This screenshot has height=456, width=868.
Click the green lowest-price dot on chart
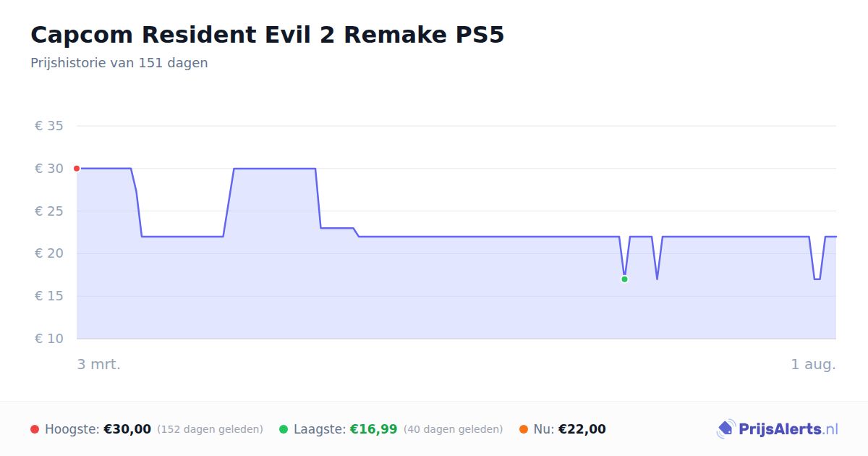click(624, 279)
